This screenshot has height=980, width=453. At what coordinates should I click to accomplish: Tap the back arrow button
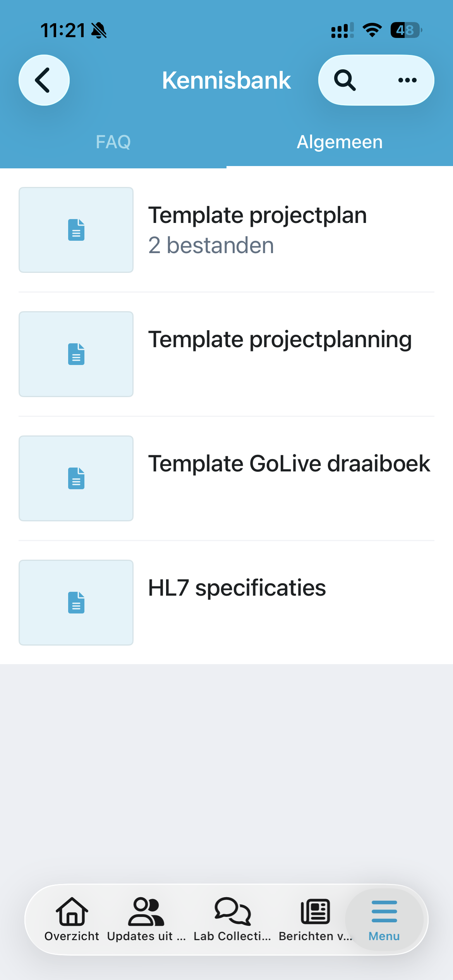point(44,80)
